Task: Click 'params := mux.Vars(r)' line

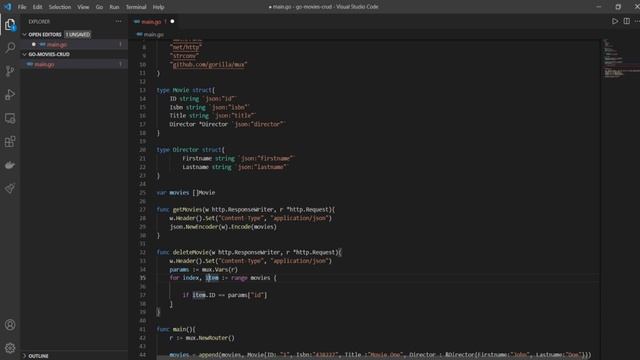Action: coord(203,269)
